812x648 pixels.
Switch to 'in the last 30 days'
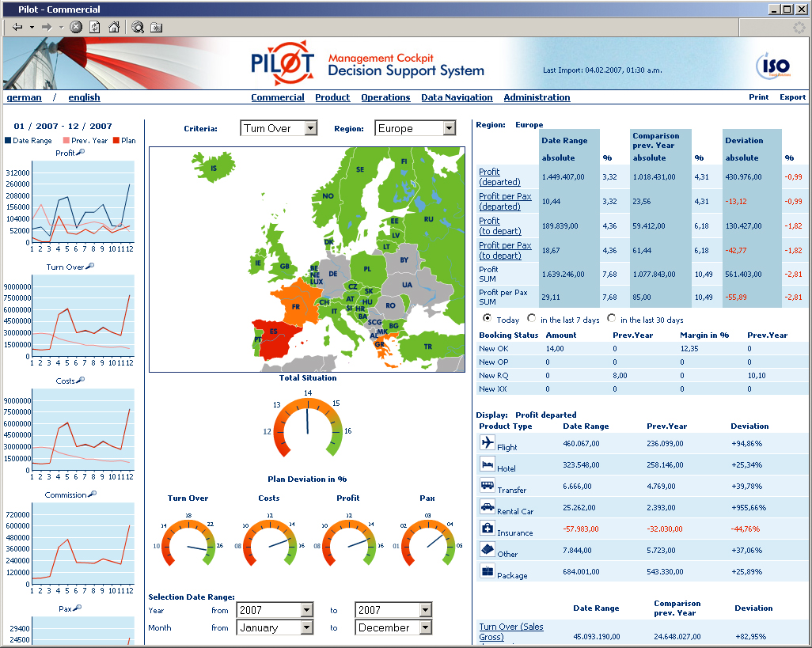click(611, 319)
